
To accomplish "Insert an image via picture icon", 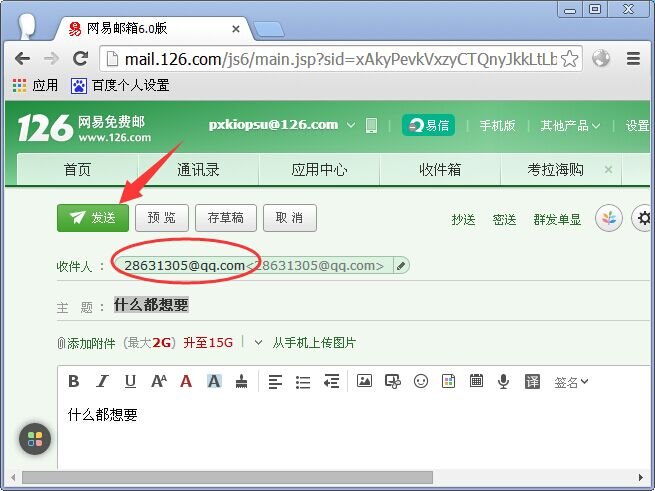I will (x=364, y=381).
